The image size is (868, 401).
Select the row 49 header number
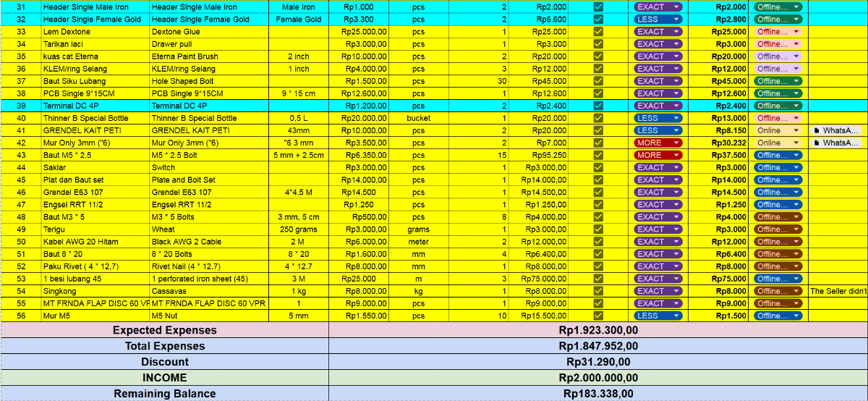coord(20,229)
